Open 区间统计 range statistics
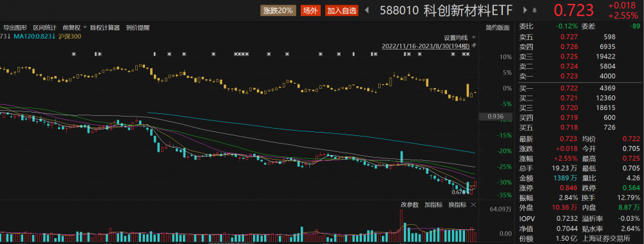Viewport: 644px width, 244px height. pyautogui.click(x=45, y=28)
